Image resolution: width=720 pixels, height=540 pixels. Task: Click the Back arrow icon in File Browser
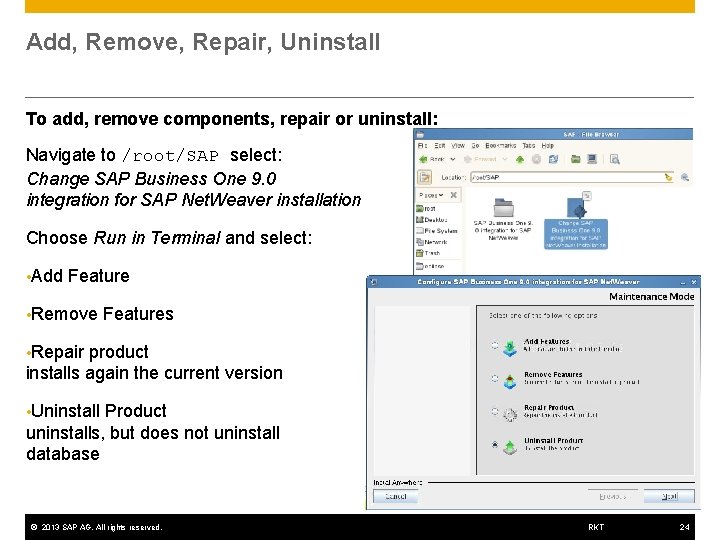point(423,159)
